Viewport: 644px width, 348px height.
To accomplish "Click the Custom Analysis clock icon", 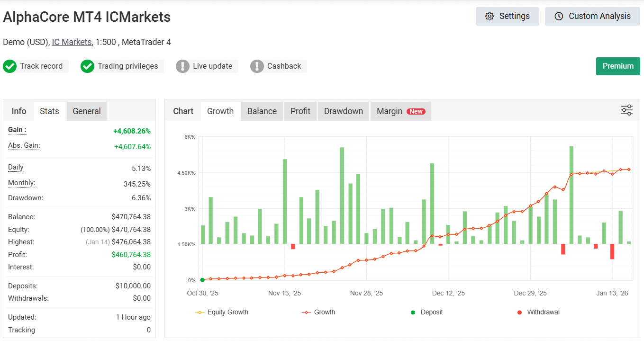I will [559, 16].
